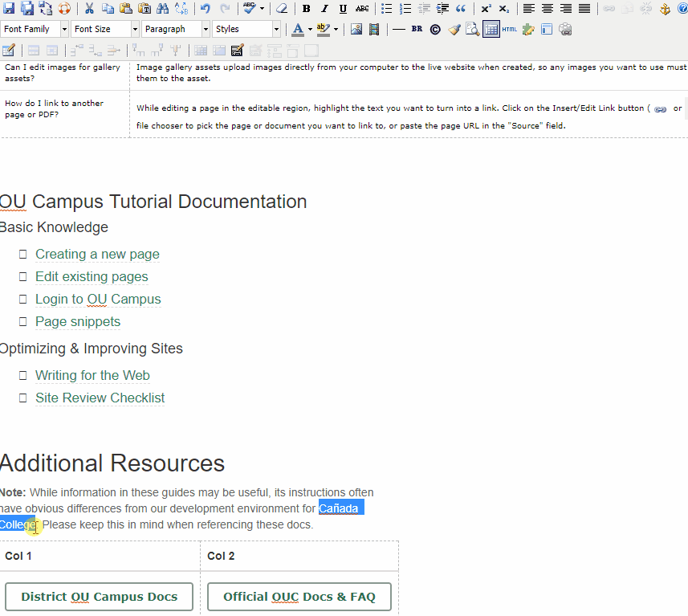
Task: Toggle subscript formatting
Action: coord(504,8)
